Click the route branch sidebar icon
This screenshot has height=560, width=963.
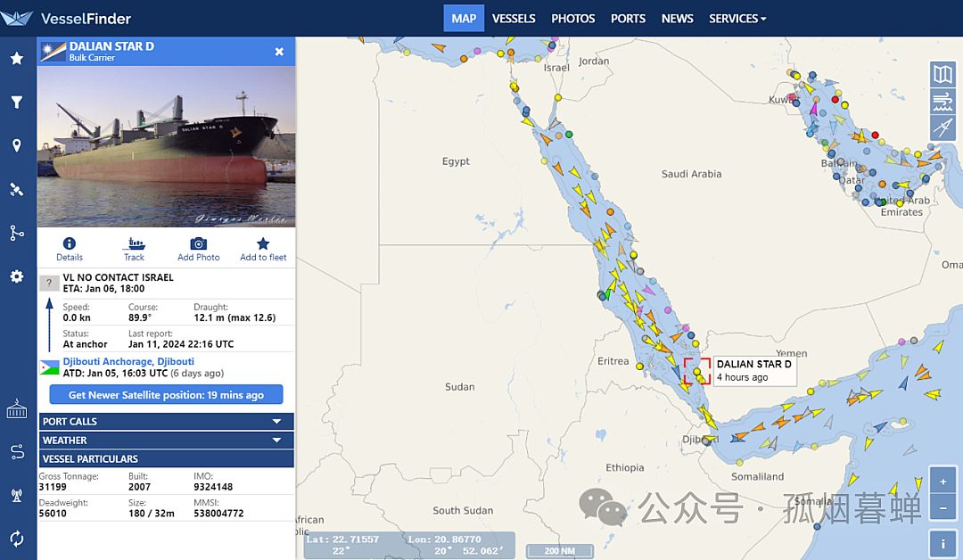click(x=17, y=233)
